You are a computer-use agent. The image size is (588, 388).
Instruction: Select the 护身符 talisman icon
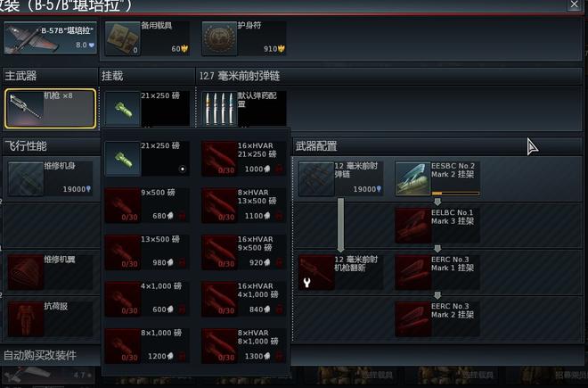[x=219, y=38]
